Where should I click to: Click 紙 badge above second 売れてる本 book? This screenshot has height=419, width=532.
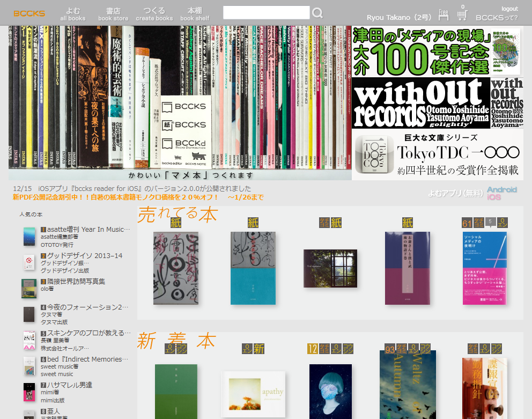(253, 223)
